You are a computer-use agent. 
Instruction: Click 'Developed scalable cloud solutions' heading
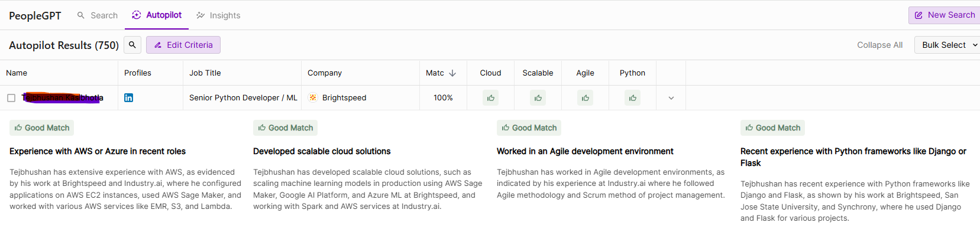click(322, 152)
